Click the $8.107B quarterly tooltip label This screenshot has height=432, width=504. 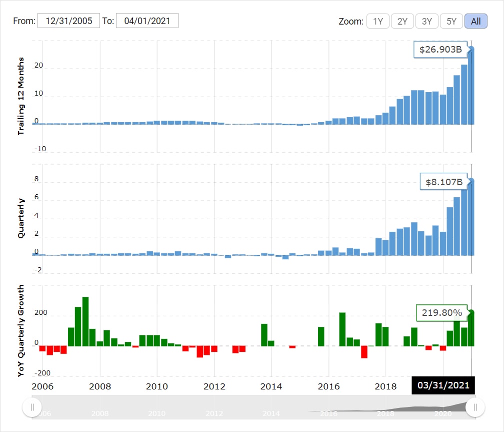coord(443,182)
